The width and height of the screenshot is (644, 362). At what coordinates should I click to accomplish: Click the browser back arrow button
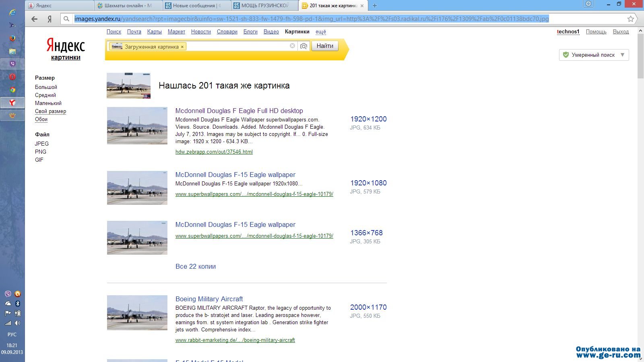tap(35, 19)
